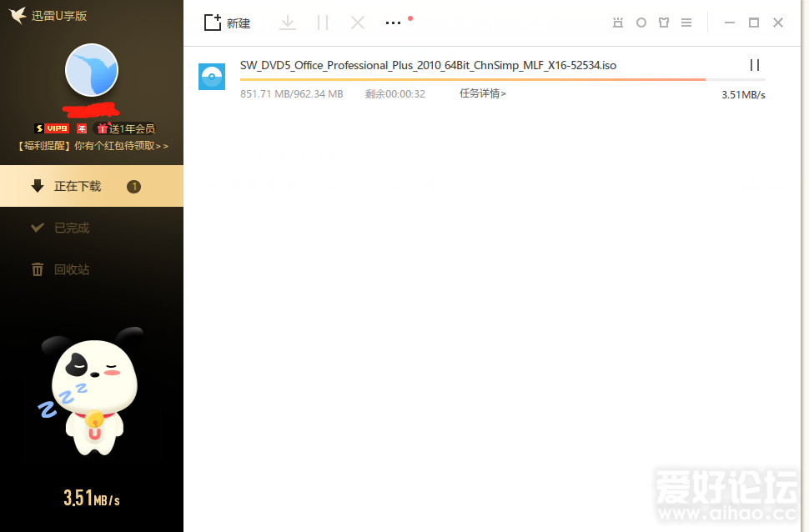The height and width of the screenshot is (532, 809).
Task: Click the Super VIP badge in sidebar
Action: 53,128
